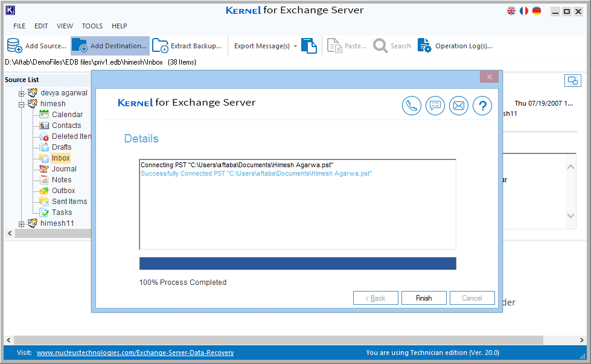This screenshot has height=364, width=591.
Task: Select the devya agarwal mailbox label
Action: point(64,93)
